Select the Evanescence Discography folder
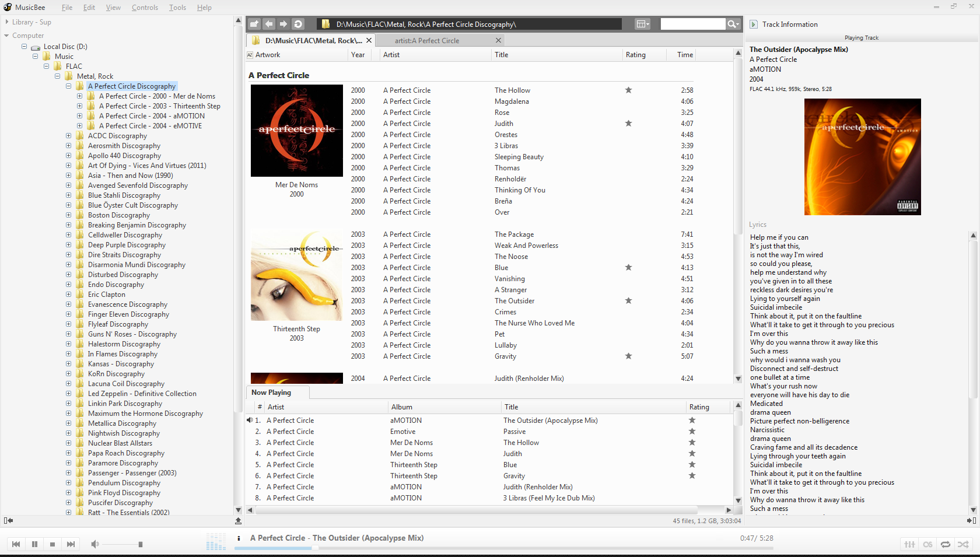Image resolution: width=980 pixels, height=557 pixels. coord(127,304)
